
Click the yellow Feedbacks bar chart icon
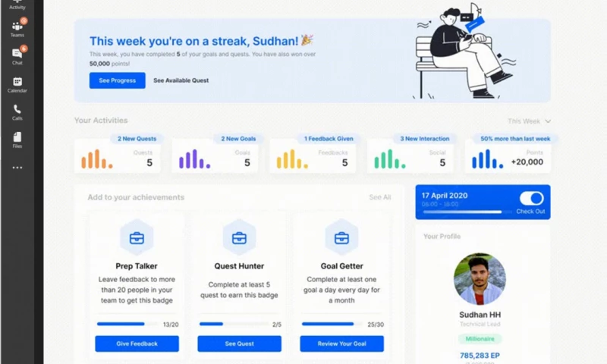point(292,158)
